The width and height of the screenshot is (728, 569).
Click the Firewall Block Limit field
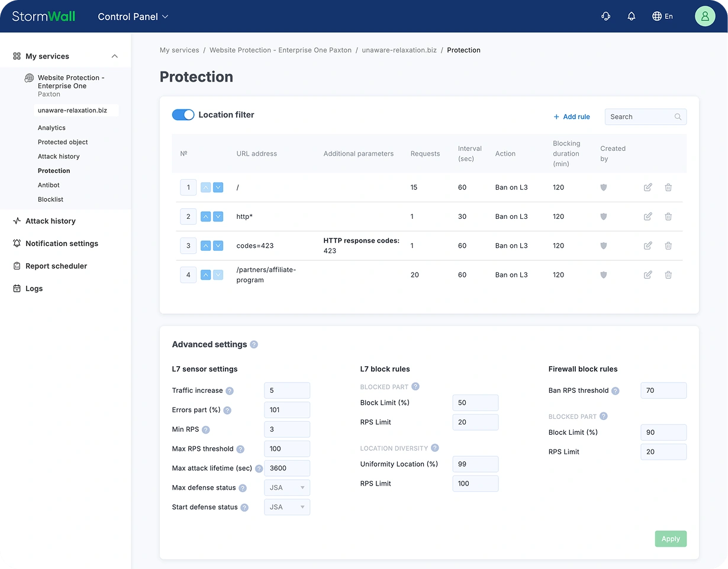663,432
